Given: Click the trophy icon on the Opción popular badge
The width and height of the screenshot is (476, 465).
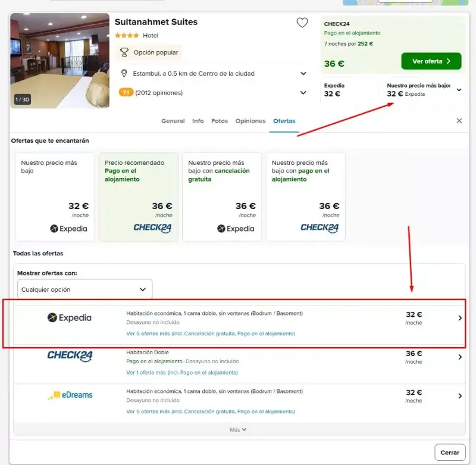Looking at the screenshot, I should (124, 52).
